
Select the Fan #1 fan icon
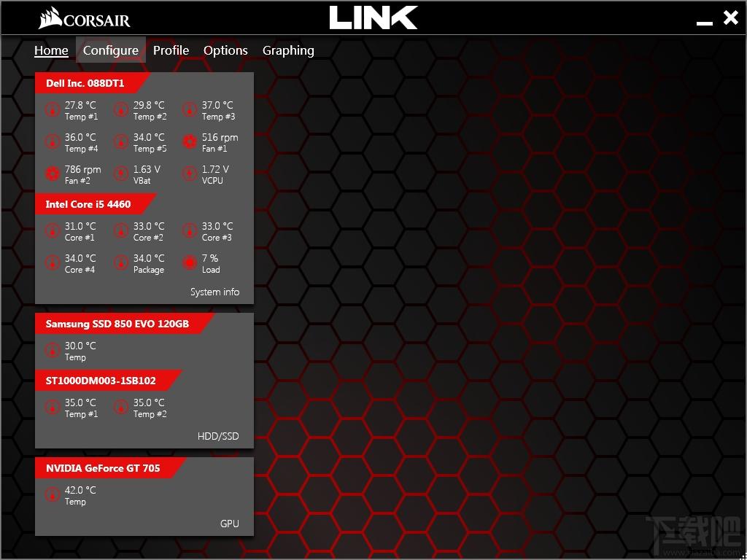tap(190, 142)
